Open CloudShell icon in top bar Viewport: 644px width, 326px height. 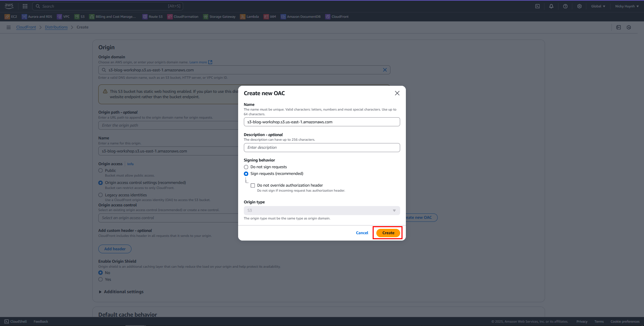coord(537,6)
